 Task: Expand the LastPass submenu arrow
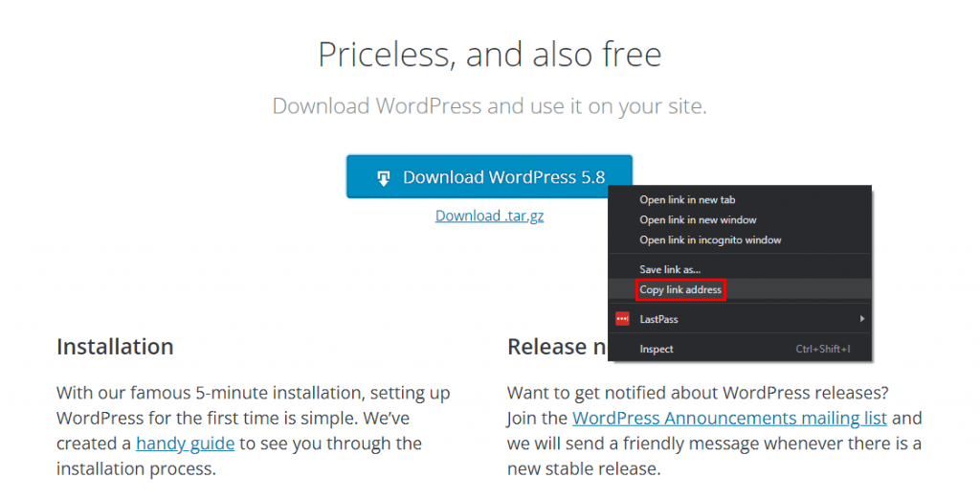[x=862, y=319]
